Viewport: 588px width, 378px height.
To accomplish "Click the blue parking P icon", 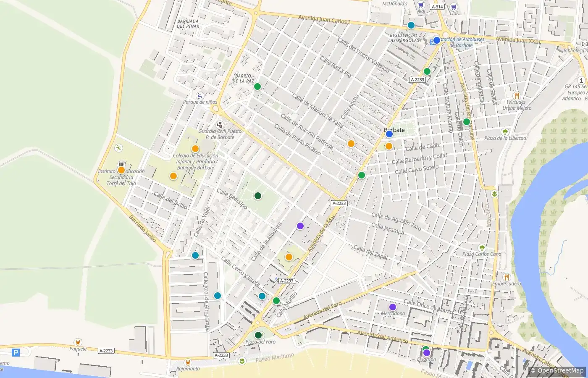I will click(x=16, y=352).
